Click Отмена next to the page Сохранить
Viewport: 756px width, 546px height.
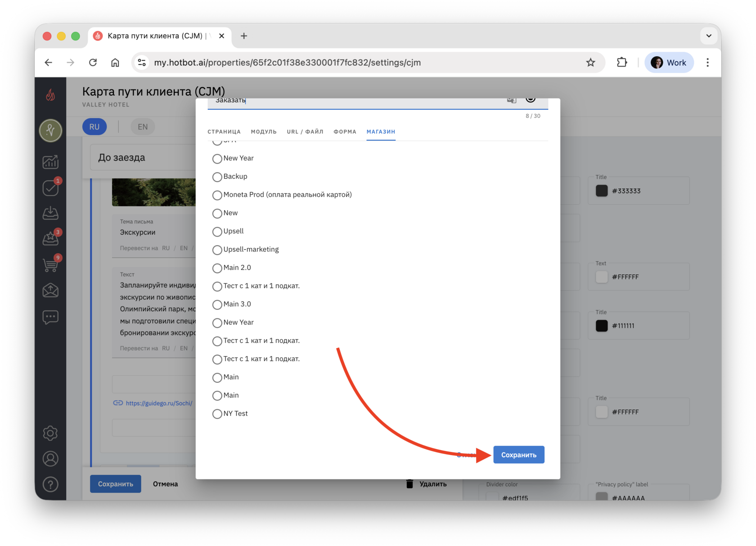coord(166,484)
